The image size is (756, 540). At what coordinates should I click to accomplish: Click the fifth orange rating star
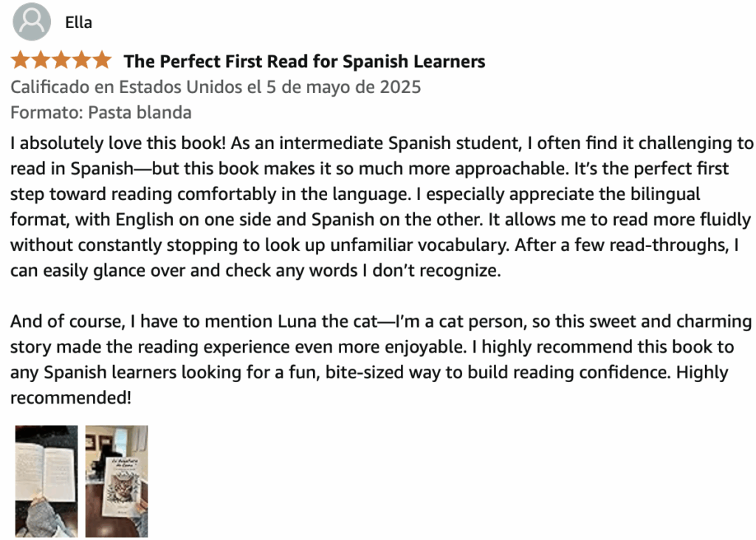[101, 60]
